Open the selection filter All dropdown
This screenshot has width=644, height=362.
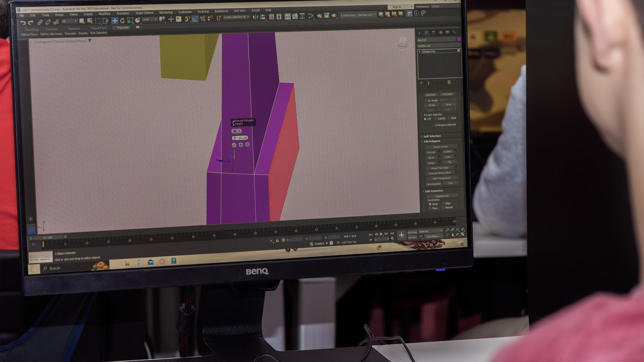tap(69, 21)
